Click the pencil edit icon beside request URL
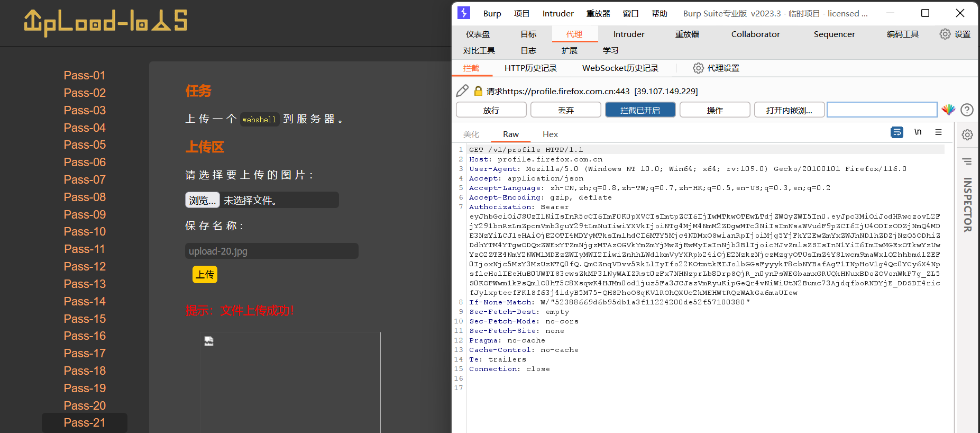980x433 pixels. pyautogui.click(x=462, y=91)
